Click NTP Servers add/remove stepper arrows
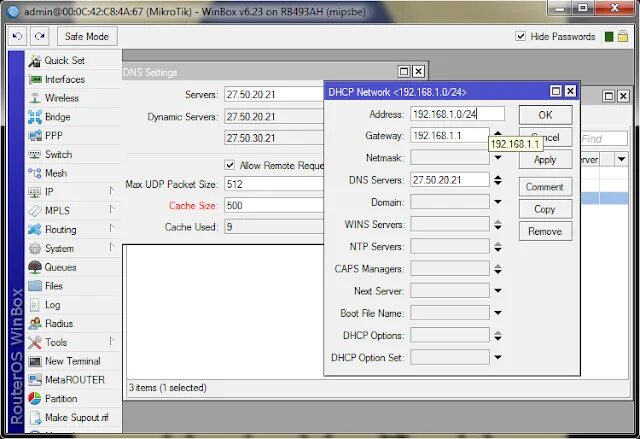The width and height of the screenshot is (640, 439). [x=498, y=247]
